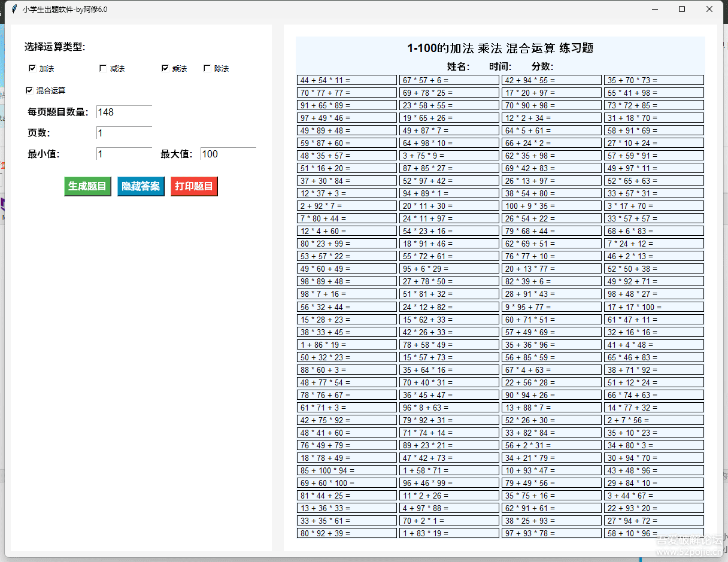This screenshot has height=562, width=728.
Task: Click the top-right problem 35 + 70 * 73
Action: click(x=654, y=80)
